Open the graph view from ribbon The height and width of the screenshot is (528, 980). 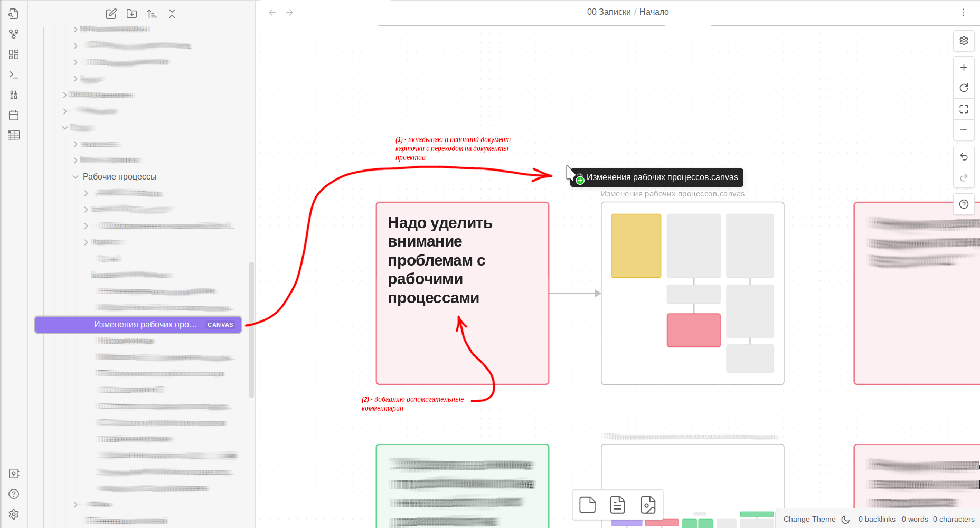[14, 34]
